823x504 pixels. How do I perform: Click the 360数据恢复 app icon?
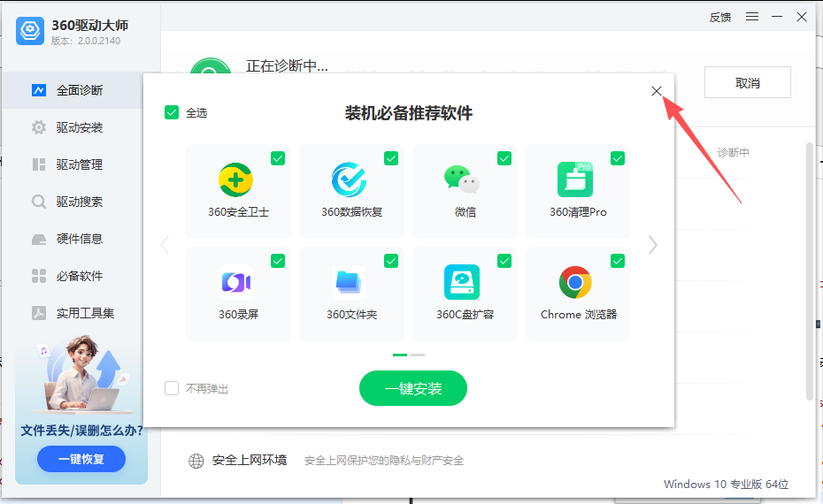(349, 179)
